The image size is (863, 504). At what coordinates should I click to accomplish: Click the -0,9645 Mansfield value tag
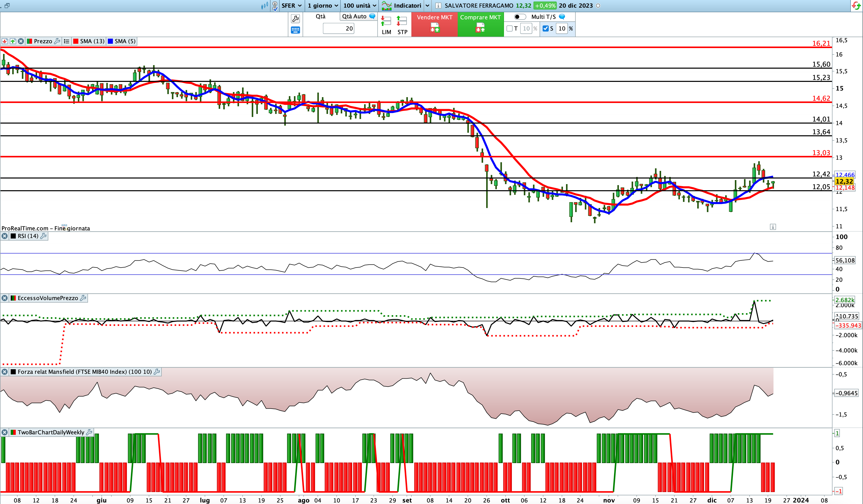[x=846, y=393]
